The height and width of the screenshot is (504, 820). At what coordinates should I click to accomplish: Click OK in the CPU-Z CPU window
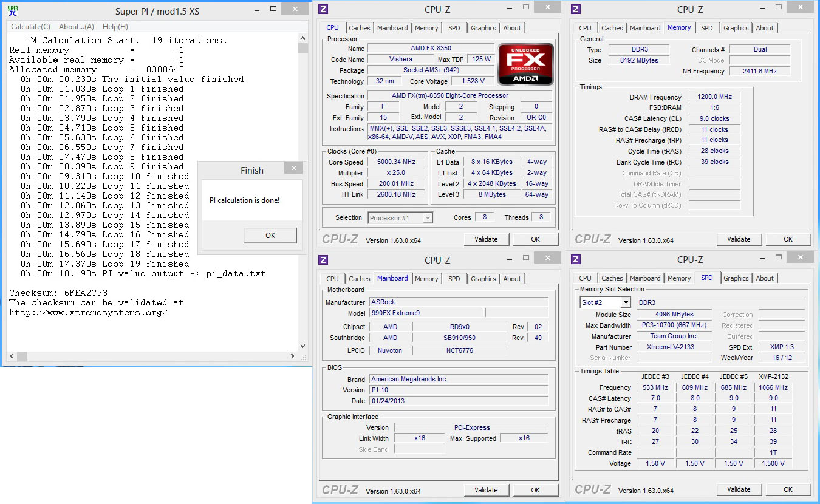coord(535,239)
